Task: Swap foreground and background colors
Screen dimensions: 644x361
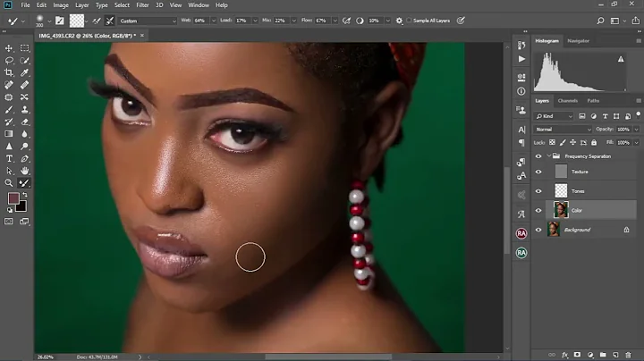Action: click(25, 195)
